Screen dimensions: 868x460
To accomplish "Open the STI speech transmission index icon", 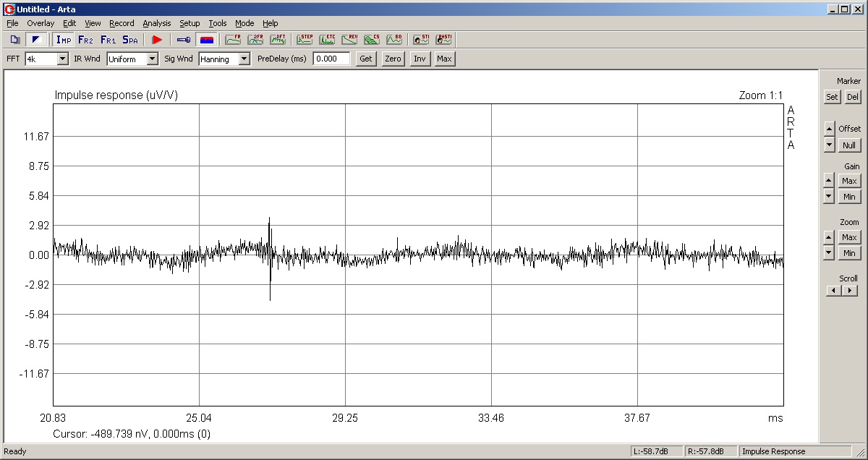I will (x=421, y=40).
